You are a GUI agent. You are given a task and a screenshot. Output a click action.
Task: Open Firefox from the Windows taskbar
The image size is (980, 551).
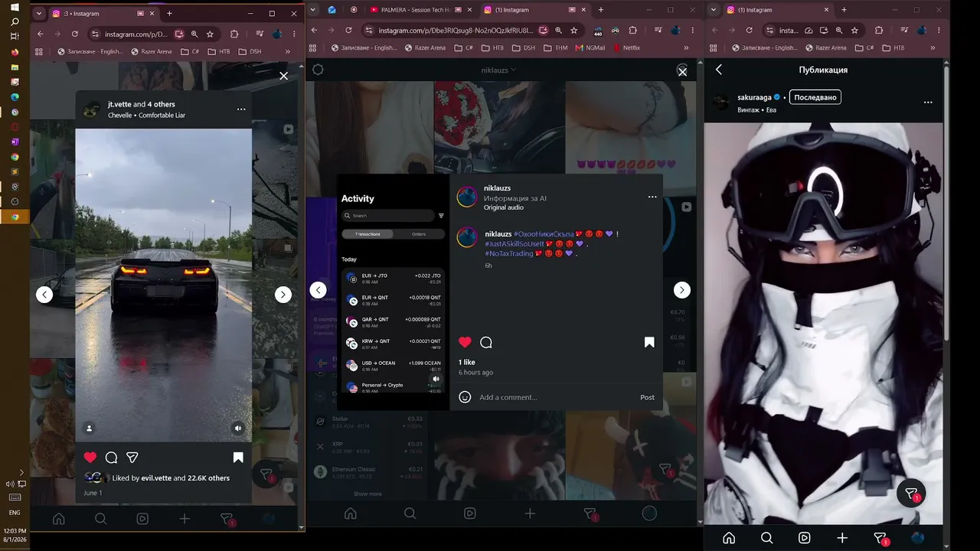[15, 52]
